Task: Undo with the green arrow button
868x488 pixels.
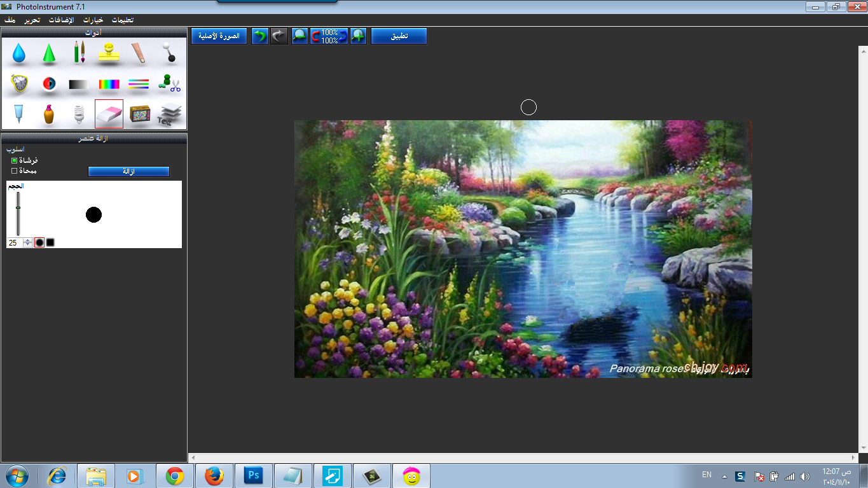Action: tap(259, 36)
